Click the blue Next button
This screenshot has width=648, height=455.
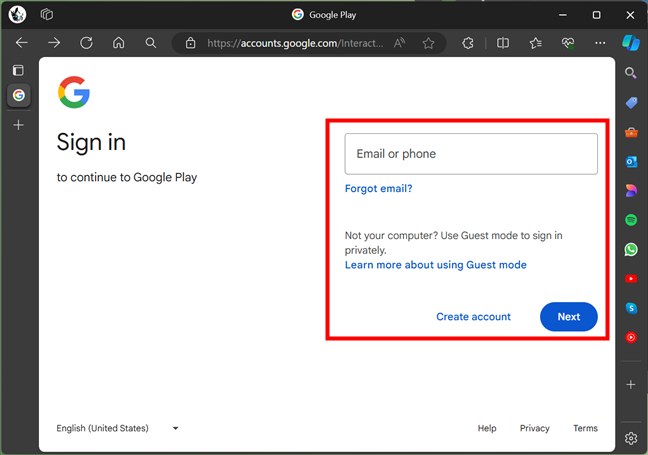click(x=569, y=317)
